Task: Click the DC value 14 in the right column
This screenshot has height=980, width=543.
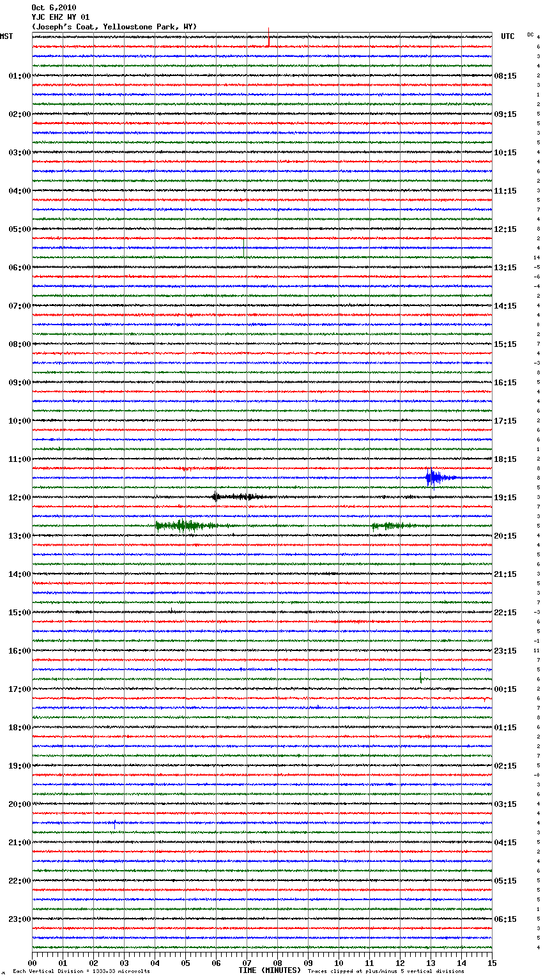Action: tap(537, 257)
